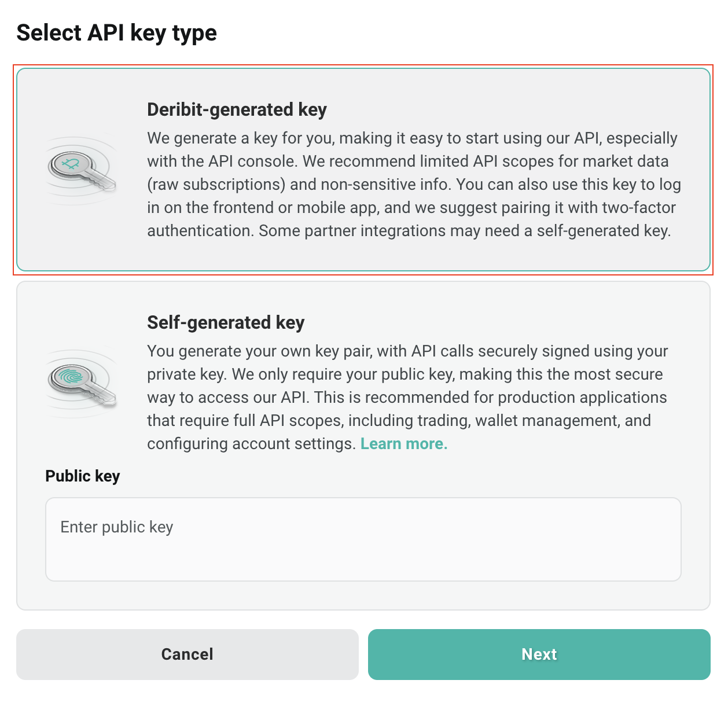Proceed with the Next button
This screenshot has width=728, height=702.
539,654
